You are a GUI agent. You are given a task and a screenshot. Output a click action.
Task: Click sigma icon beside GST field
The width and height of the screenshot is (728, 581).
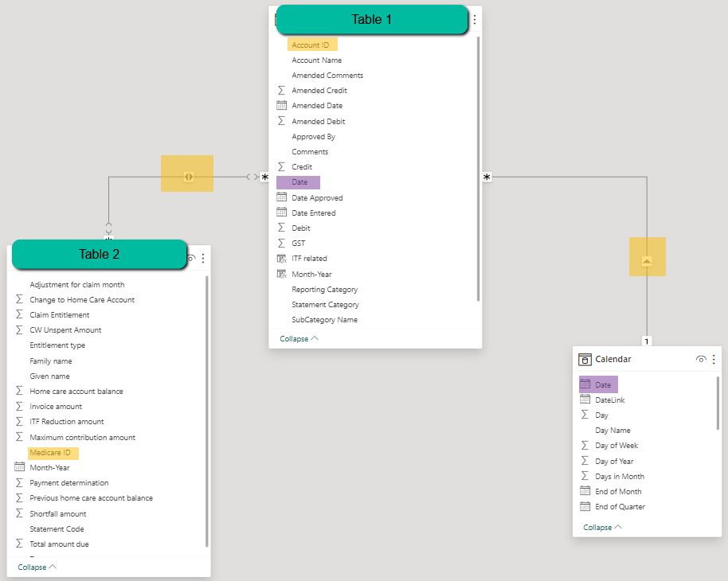point(281,243)
